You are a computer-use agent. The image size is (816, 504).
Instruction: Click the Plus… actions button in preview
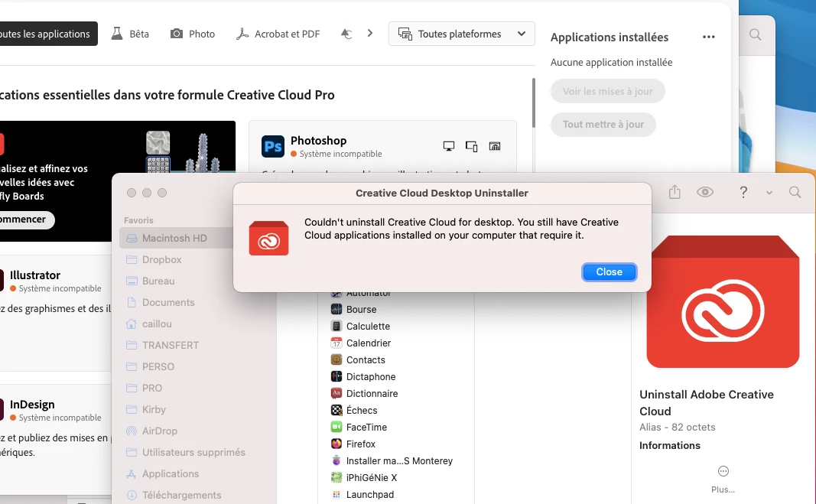pos(723,479)
